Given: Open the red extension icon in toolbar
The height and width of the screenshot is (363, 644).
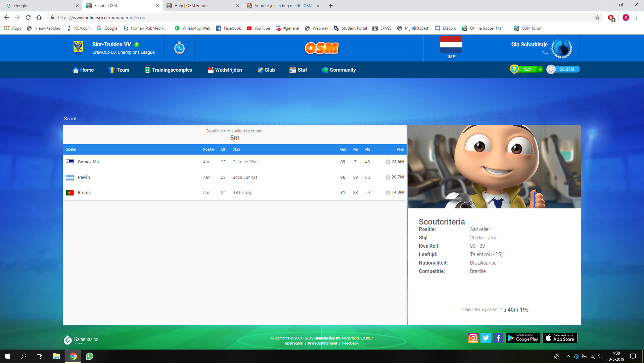Looking at the screenshot, I should pos(611,18).
